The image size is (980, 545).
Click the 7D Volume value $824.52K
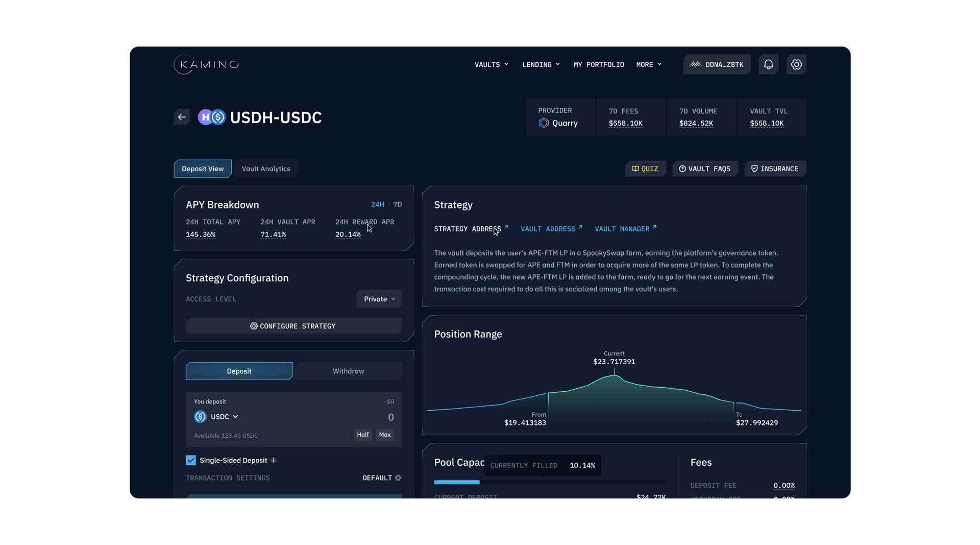tap(696, 123)
